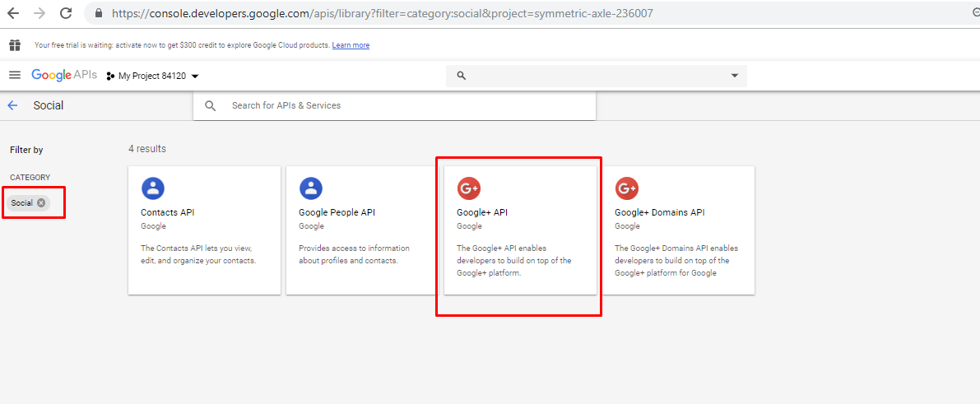Click 'Google' publisher under Contacts API
The height and width of the screenshot is (404, 980).
pos(153,225)
